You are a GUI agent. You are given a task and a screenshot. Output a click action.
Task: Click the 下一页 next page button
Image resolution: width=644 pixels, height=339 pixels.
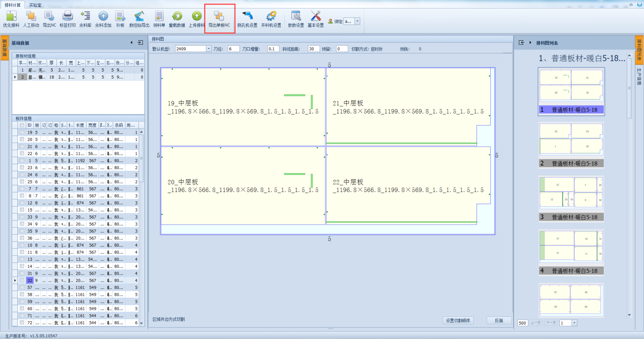click(x=551, y=323)
